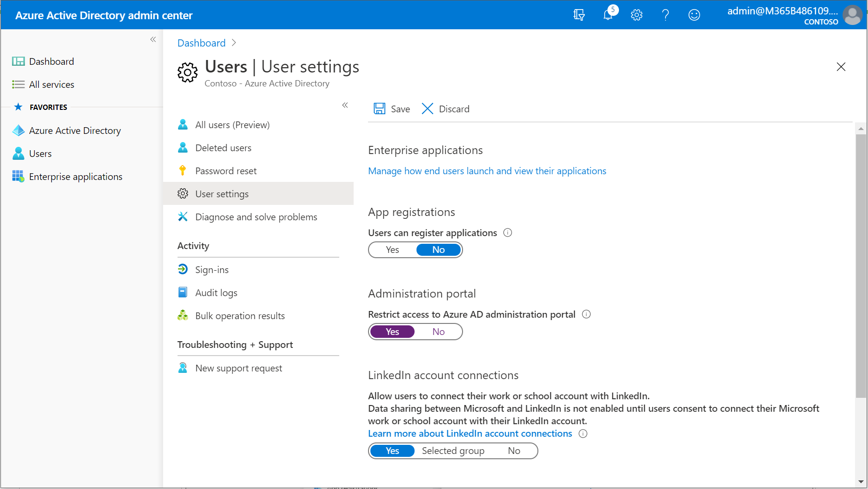The image size is (868, 489).
Task: Open the notifications bell
Action: click(x=608, y=14)
